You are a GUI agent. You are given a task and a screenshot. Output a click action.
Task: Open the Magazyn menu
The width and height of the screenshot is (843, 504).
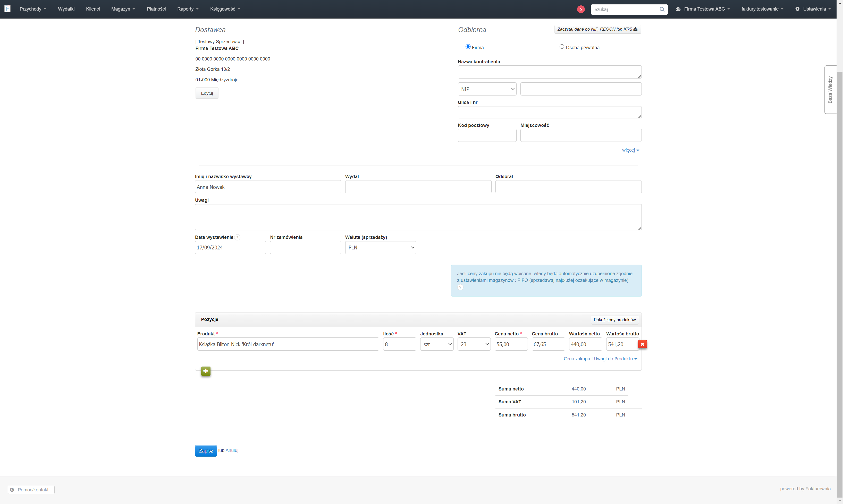(123, 9)
